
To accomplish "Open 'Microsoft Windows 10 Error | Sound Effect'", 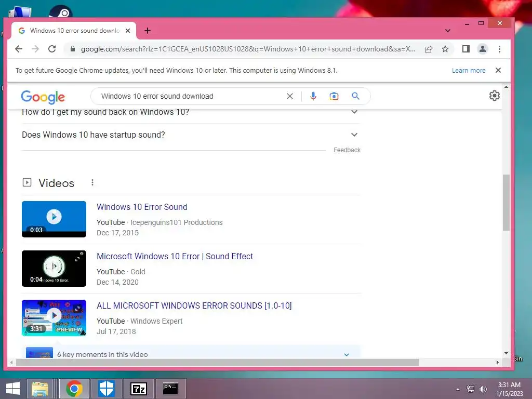I will point(175,256).
